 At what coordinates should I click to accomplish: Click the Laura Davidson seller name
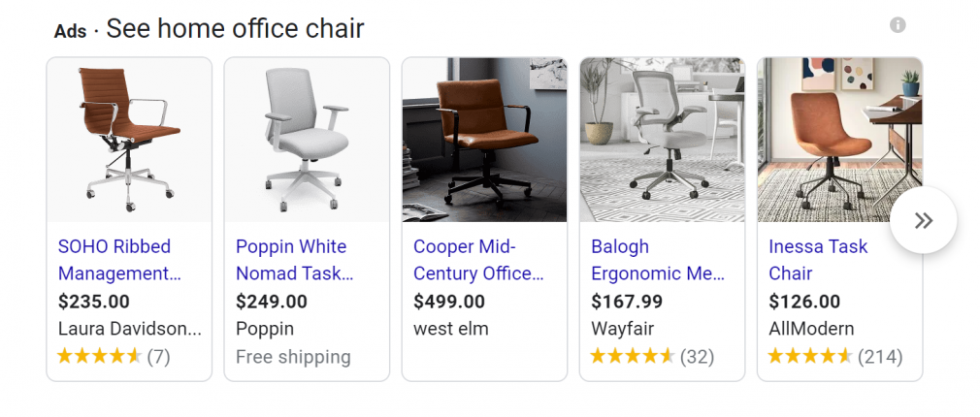point(130,329)
